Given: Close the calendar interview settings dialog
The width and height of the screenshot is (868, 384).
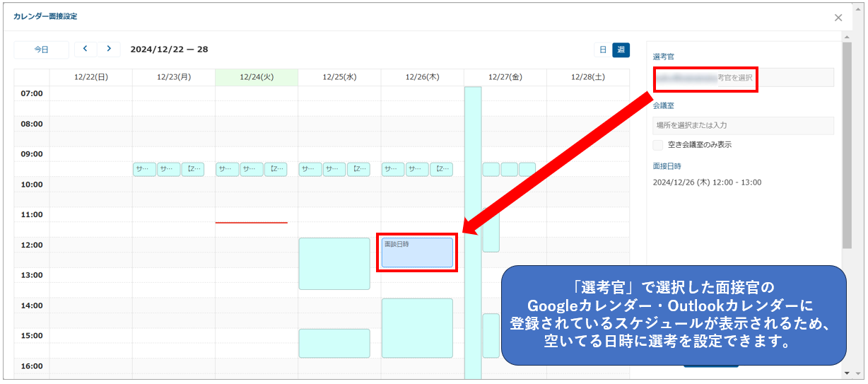Looking at the screenshot, I should pyautogui.click(x=838, y=18).
